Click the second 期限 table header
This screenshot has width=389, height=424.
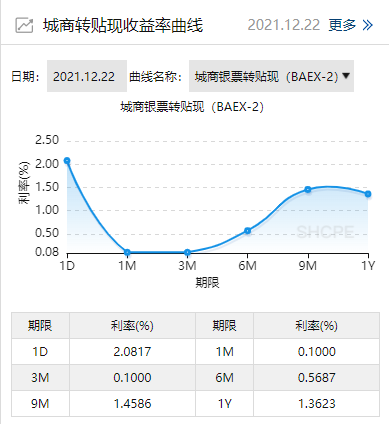click(225, 325)
